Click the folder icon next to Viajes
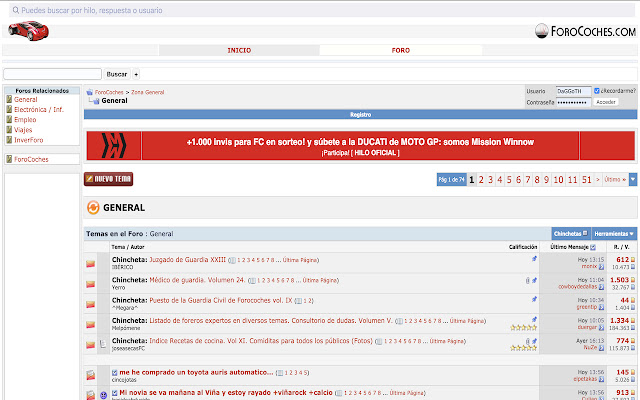Screen dimensions: 640x400 (9, 130)
